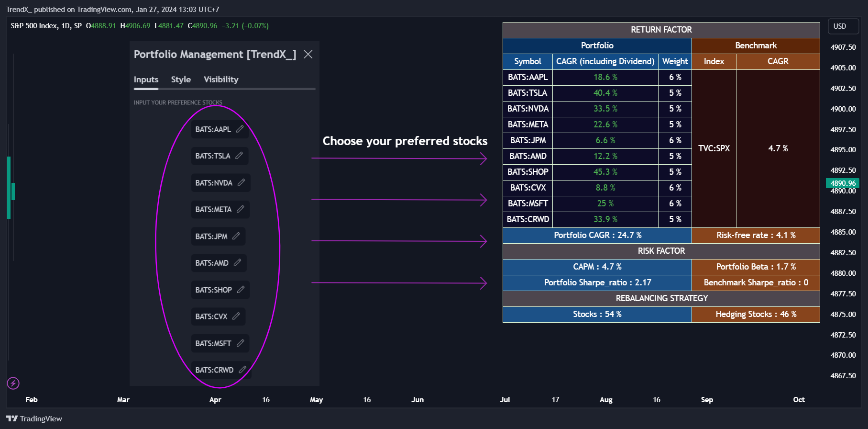The height and width of the screenshot is (429, 868).
Task: Click the Oct label on time axis
Action: (x=799, y=400)
